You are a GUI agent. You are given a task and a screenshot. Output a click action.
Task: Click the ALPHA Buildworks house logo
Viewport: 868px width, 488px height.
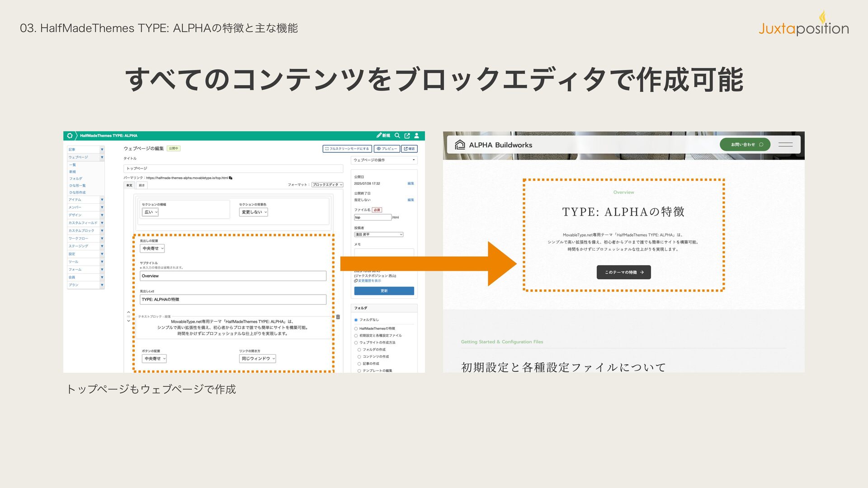tap(460, 145)
